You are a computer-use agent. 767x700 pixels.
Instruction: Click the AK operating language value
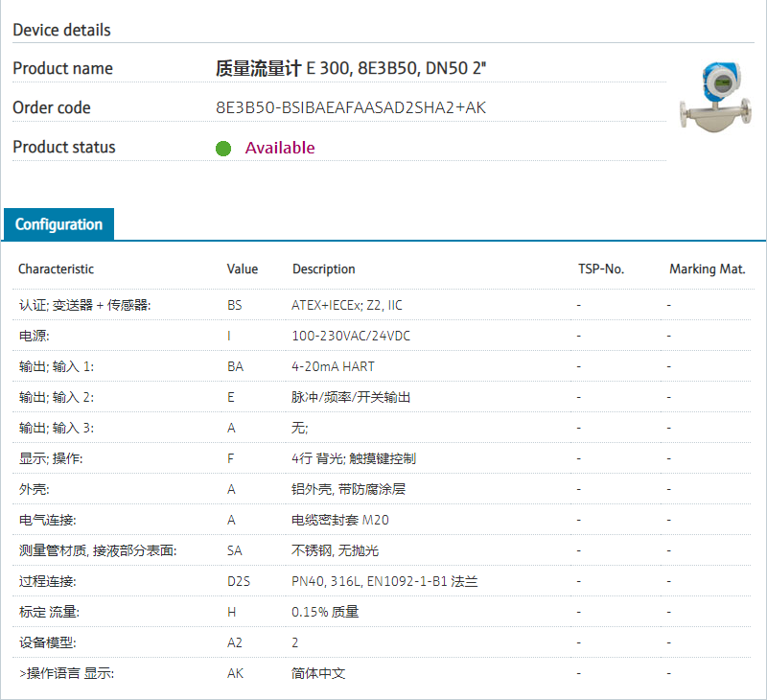pyautogui.click(x=235, y=674)
